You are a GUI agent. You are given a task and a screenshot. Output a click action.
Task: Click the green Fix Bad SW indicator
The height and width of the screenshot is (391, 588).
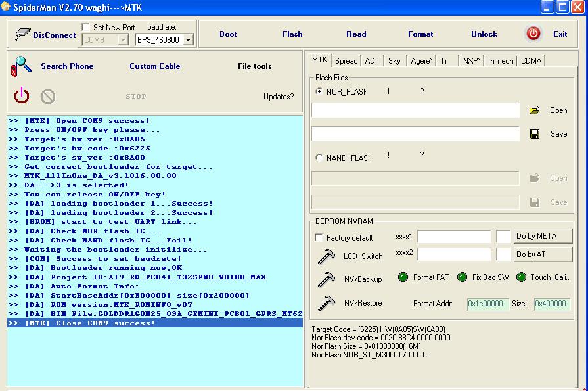[462, 277]
